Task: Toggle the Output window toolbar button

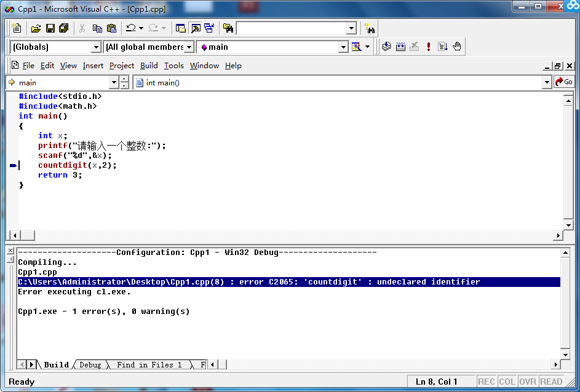Action: (x=196, y=28)
